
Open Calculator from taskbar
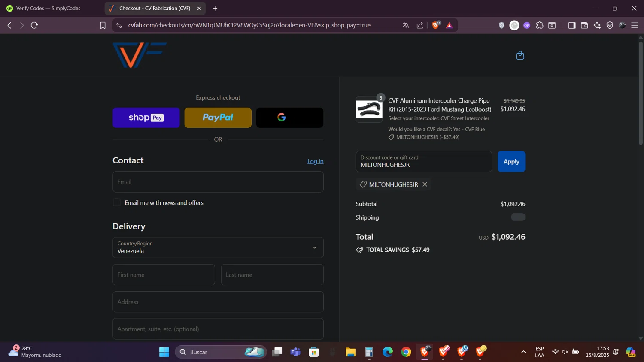point(369,352)
